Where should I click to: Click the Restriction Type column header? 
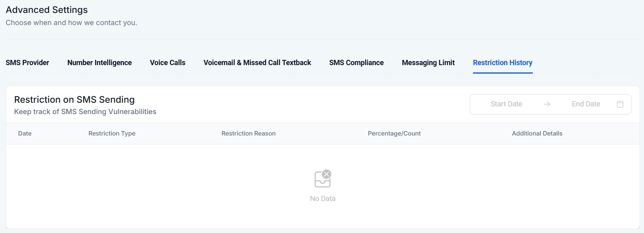coord(112,133)
